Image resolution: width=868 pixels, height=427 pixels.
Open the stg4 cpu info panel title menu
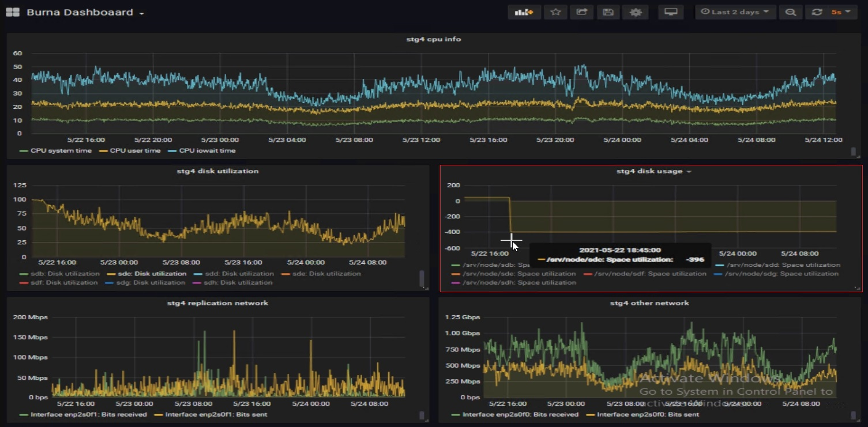(x=433, y=39)
